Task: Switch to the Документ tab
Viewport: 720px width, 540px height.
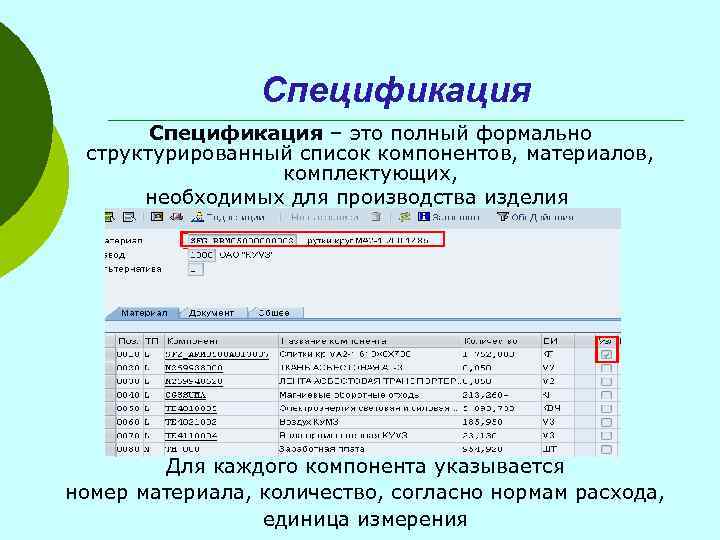Action: point(211,313)
